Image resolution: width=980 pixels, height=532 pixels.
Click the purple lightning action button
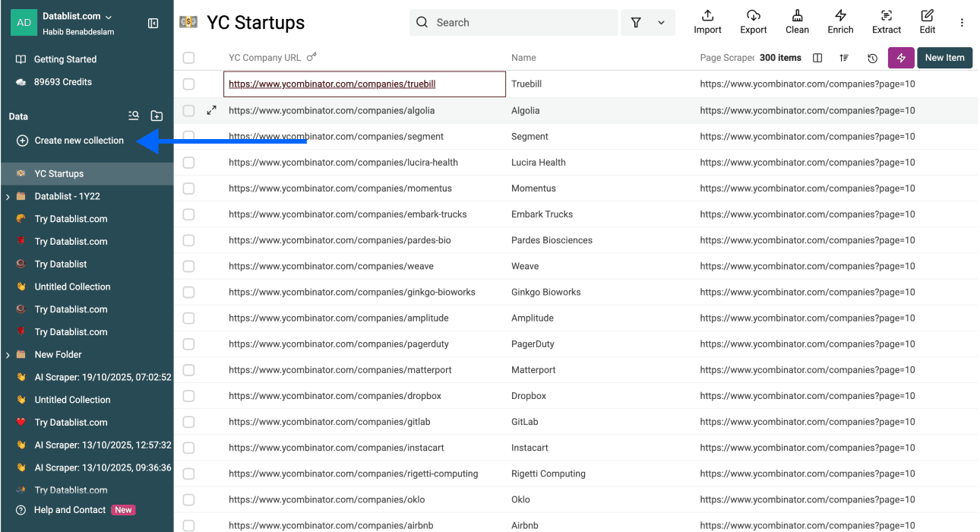coord(901,58)
